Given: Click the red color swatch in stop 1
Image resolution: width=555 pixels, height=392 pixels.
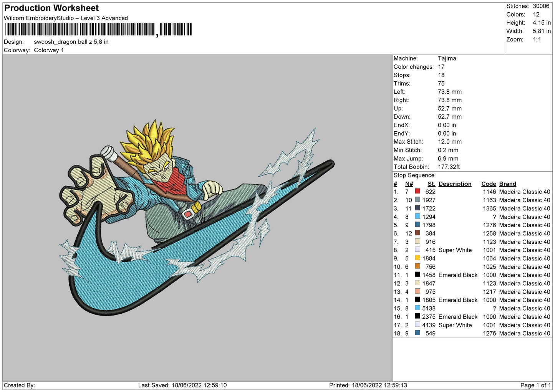Looking at the screenshot, I should click(417, 191).
